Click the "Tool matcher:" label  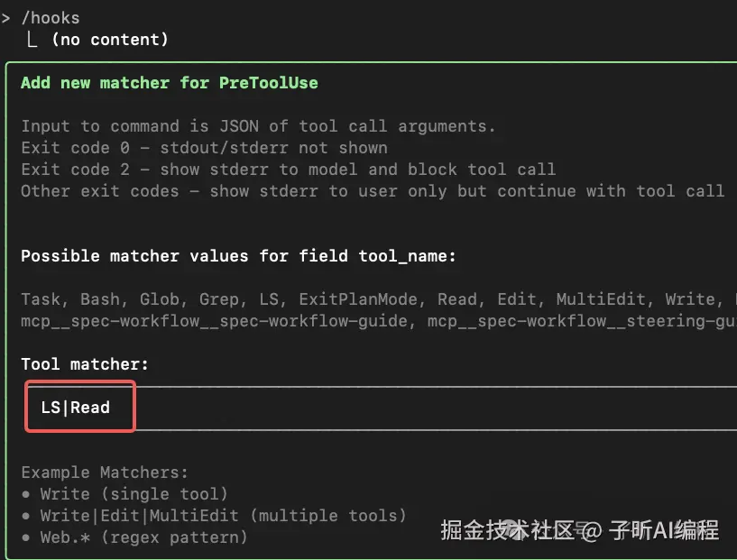pyautogui.click(x=84, y=364)
